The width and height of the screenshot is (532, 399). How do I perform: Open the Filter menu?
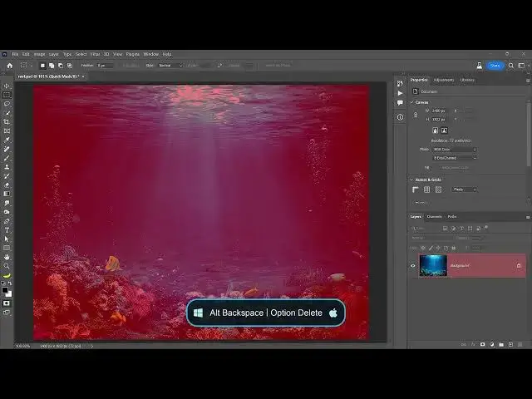95,54
